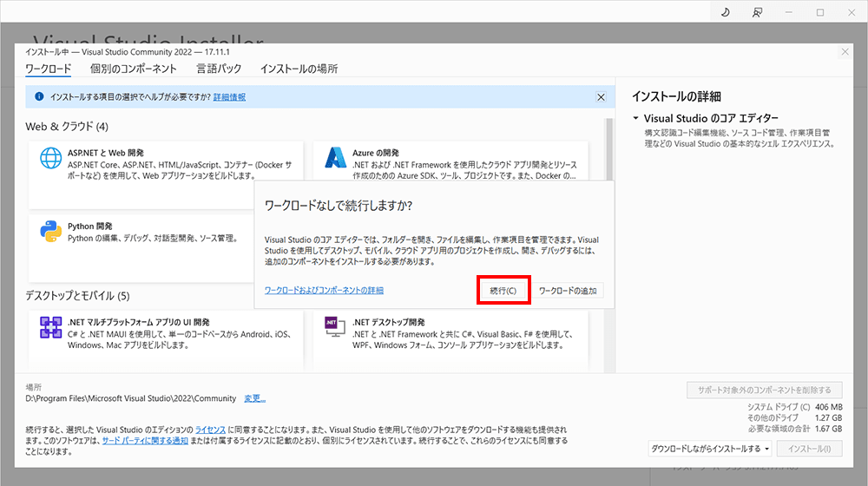The image size is (868, 486).
Task: Click the Python logo icon
Action: [51, 232]
